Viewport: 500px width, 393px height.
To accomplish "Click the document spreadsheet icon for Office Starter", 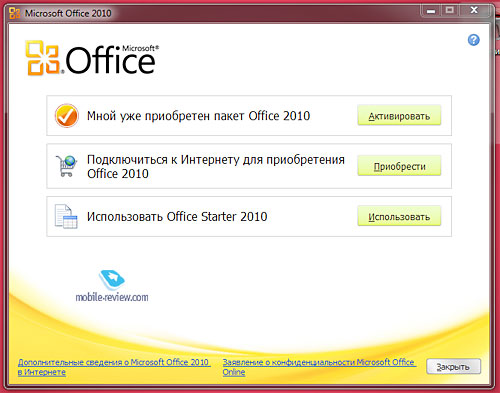I will pyautogui.click(x=66, y=216).
